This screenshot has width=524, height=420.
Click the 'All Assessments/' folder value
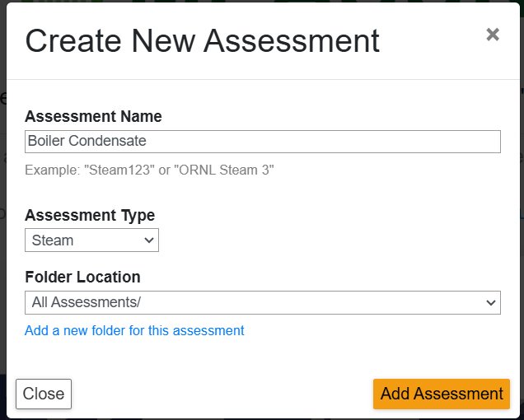click(x=87, y=302)
